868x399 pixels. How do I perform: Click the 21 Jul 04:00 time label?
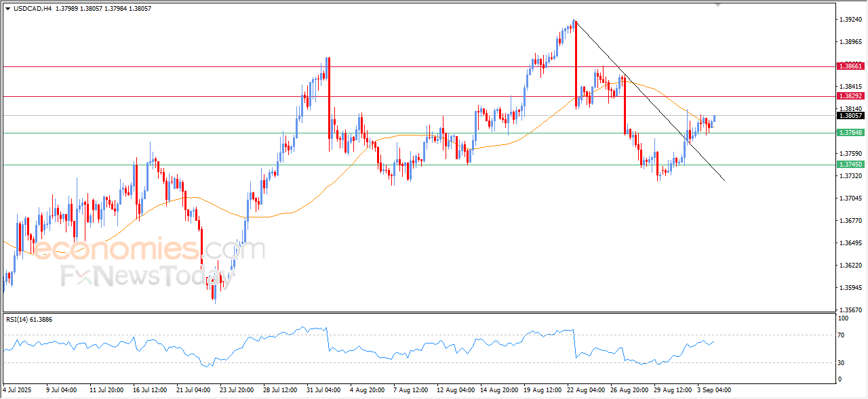point(193,390)
